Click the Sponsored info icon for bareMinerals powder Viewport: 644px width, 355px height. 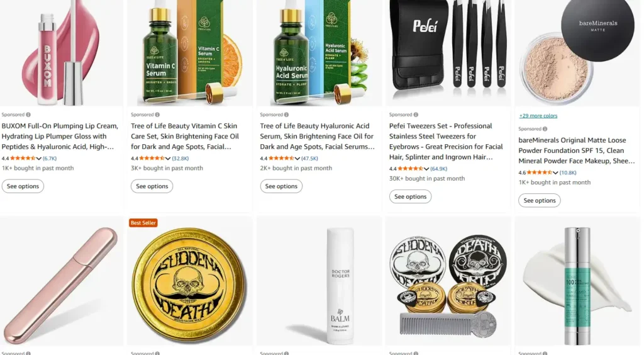click(x=545, y=129)
